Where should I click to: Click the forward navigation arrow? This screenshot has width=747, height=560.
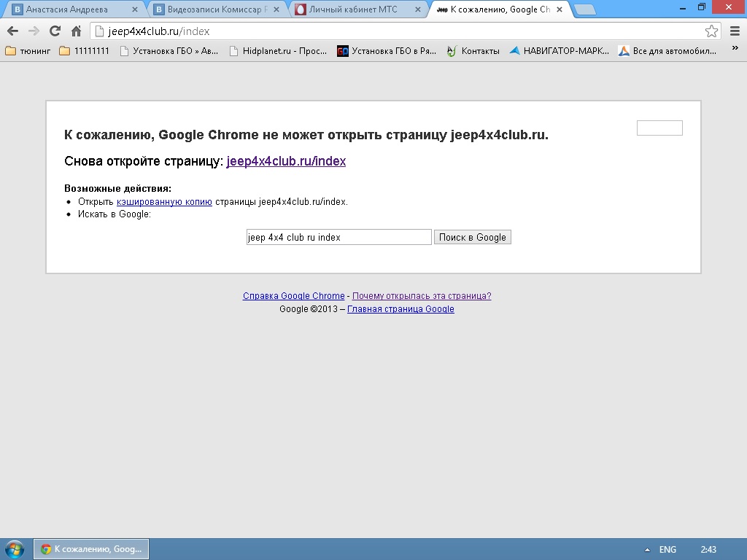coord(34,31)
